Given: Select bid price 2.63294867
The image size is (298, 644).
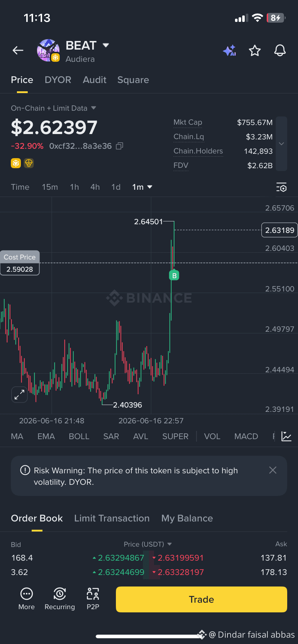Looking at the screenshot, I should pyautogui.click(x=121, y=558).
